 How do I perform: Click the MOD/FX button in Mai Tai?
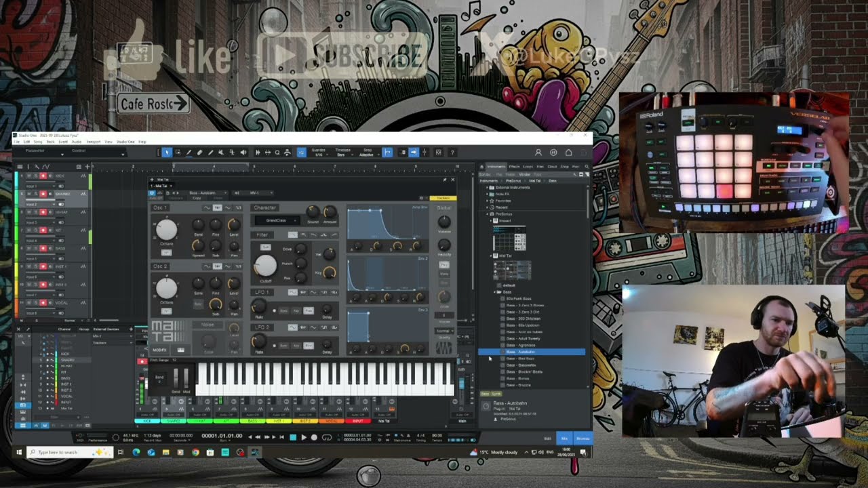tap(159, 350)
